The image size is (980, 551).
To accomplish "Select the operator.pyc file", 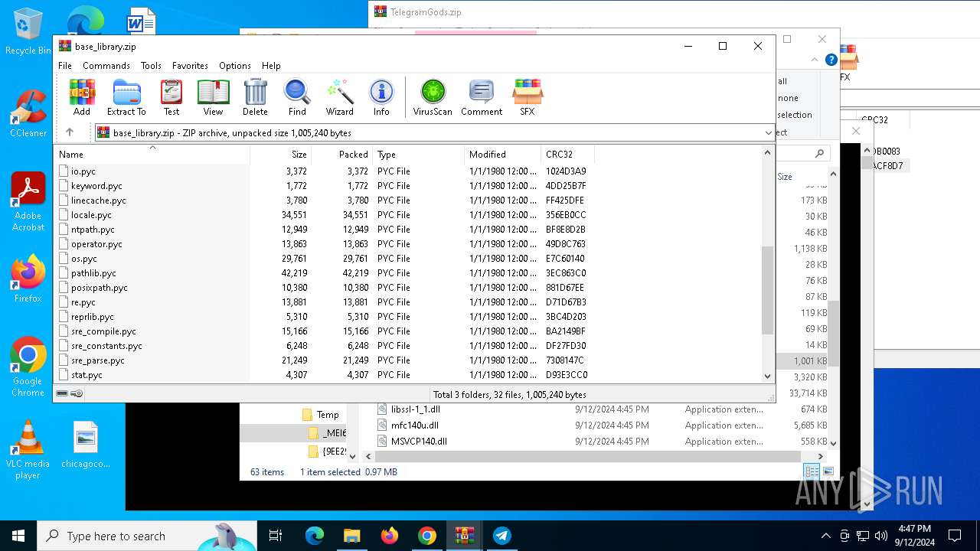I will pos(96,244).
